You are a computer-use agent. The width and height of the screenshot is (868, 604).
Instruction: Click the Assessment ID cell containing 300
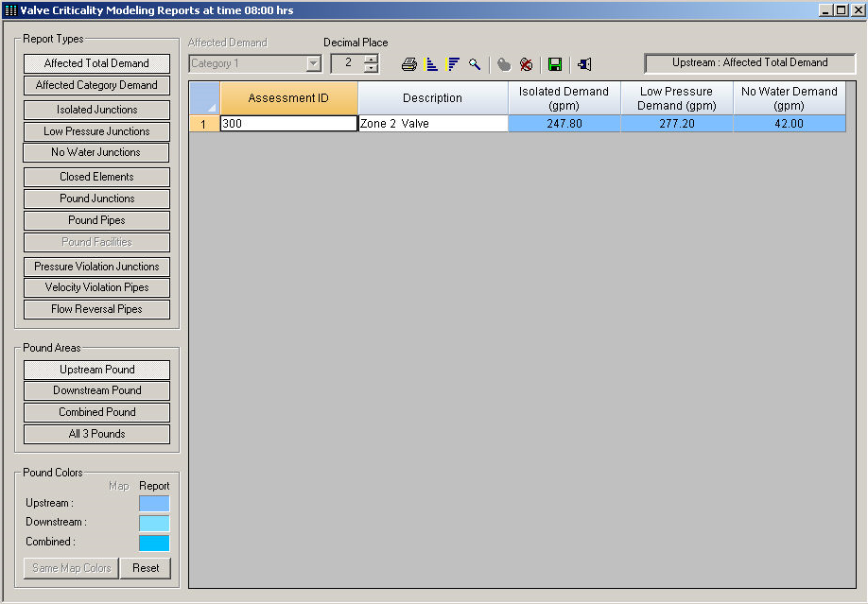click(289, 124)
